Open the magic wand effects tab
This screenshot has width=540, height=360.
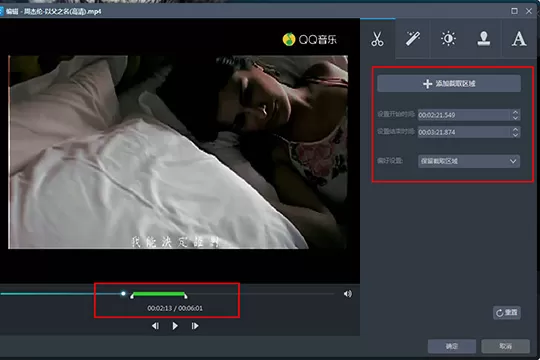[413, 39]
